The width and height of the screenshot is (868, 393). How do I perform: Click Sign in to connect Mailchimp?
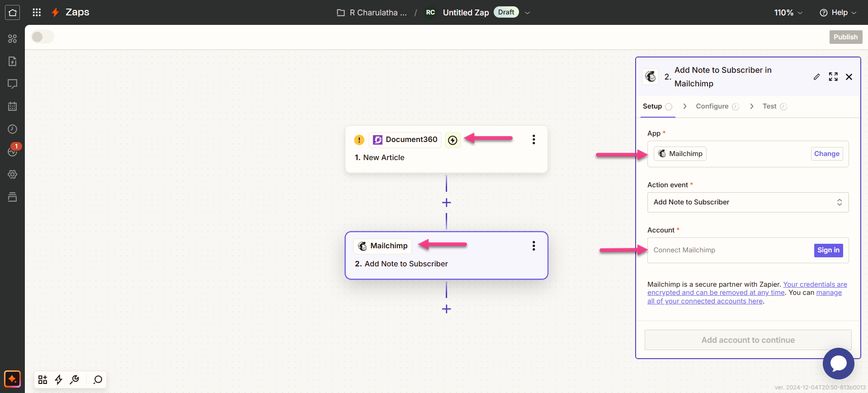828,250
